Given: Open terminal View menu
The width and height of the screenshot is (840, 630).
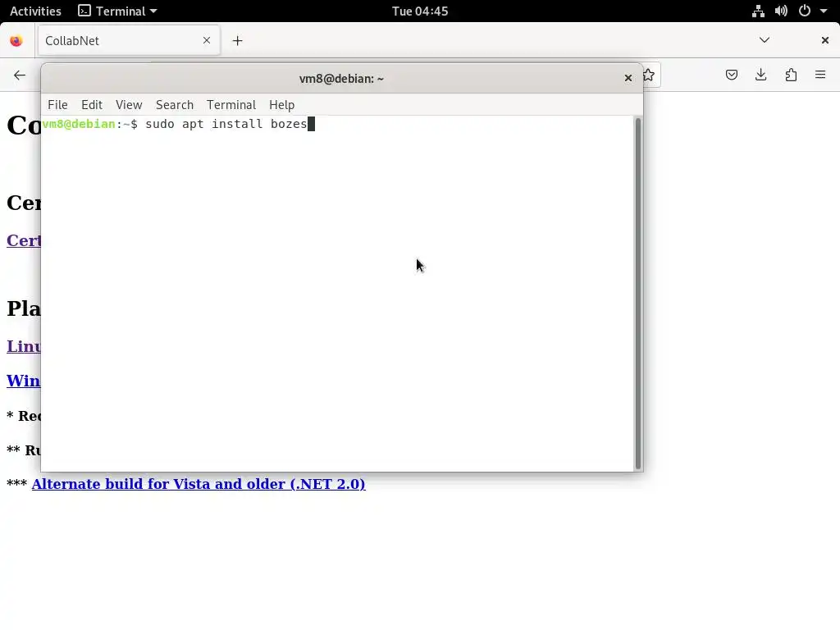Looking at the screenshot, I should (129, 105).
